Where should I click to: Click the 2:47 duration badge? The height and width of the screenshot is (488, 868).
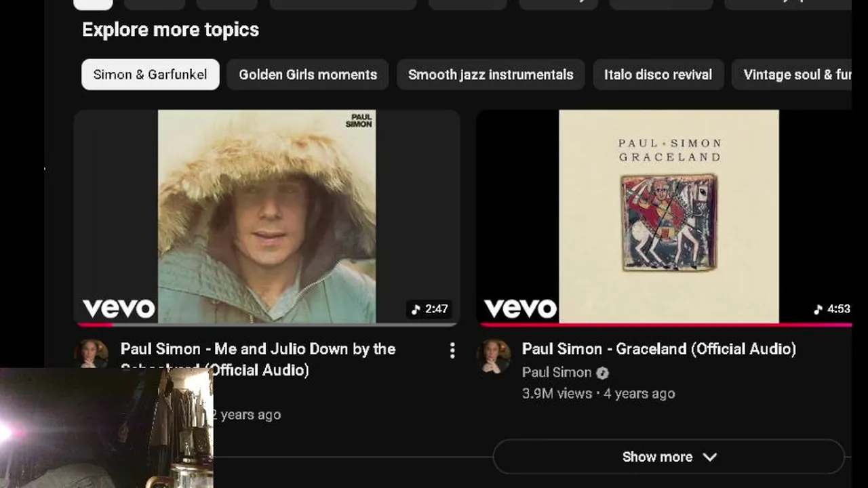click(x=430, y=309)
